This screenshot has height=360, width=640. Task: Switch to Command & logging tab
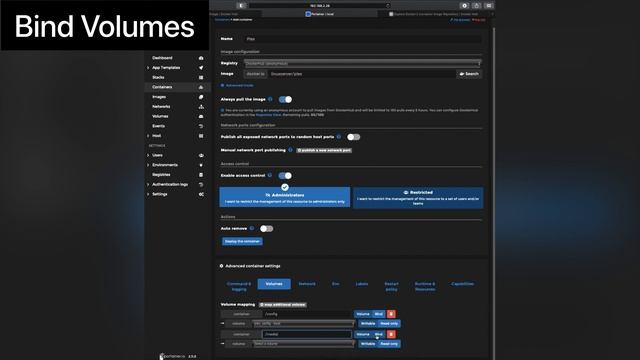point(239,286)
